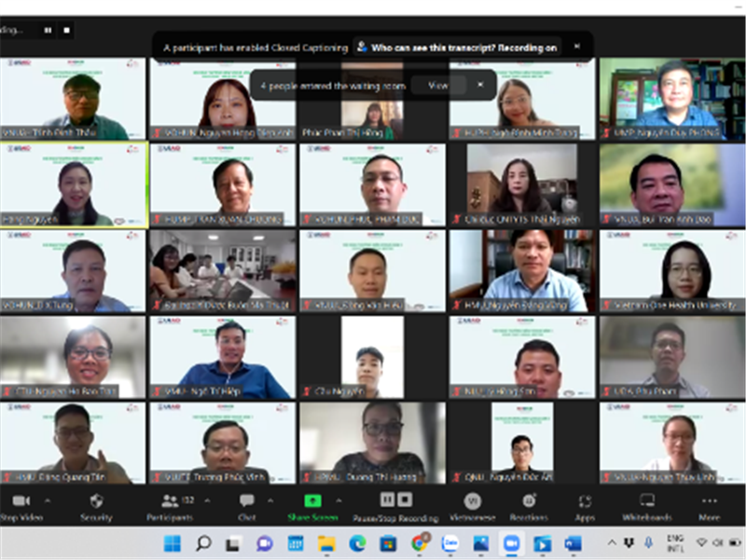Screen dimensions: 746x560
Task: Open the Chat panel
Action: click(x=246, y=501)
